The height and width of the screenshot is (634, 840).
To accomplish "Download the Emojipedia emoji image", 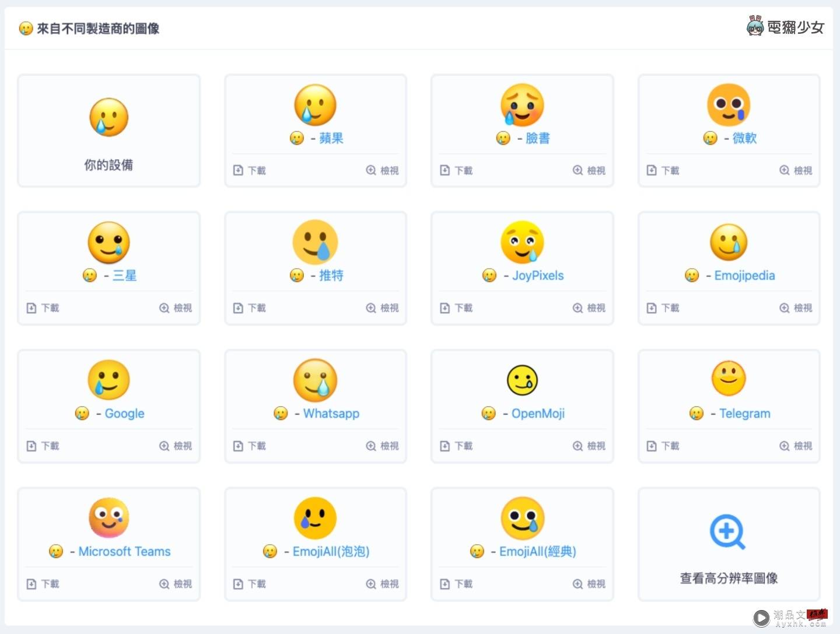I will (x=663, y=308).
